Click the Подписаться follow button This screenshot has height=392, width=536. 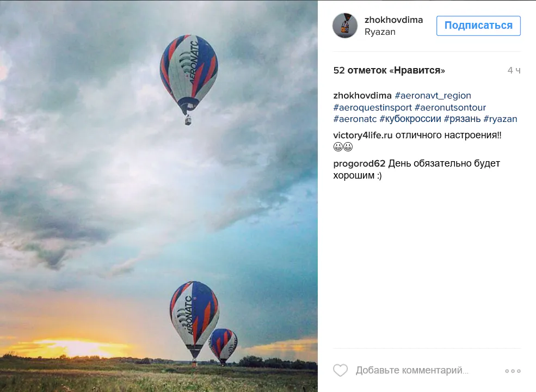click(x=478, y=26)
